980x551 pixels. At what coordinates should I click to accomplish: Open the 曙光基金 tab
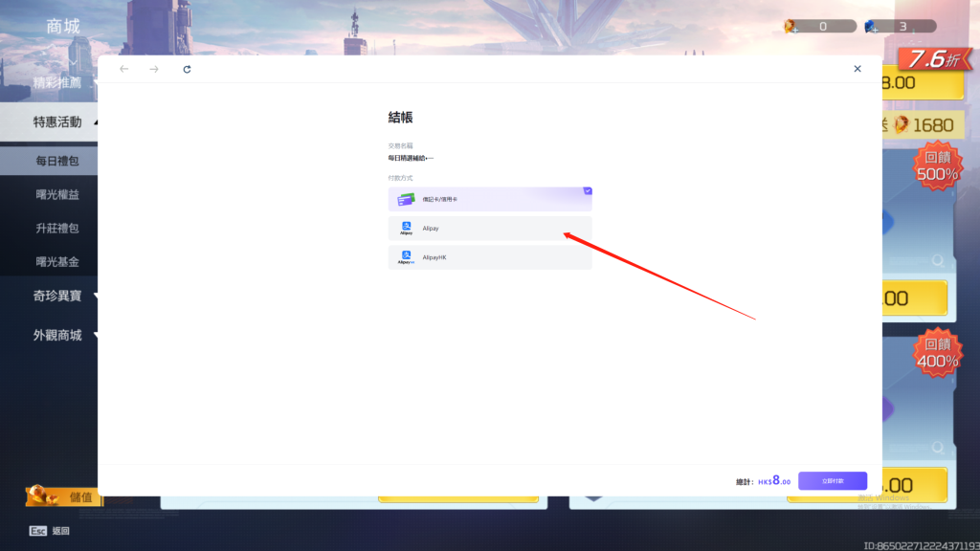pos(57,262)
